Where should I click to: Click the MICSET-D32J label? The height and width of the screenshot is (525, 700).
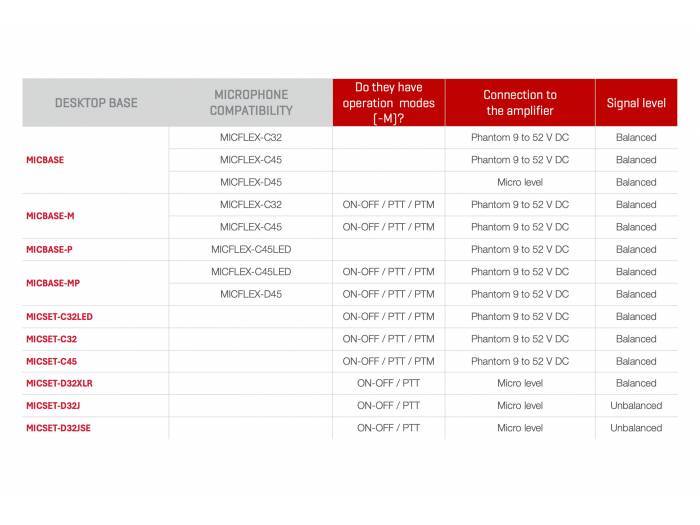pyautogui.click(x=53, y=406)
